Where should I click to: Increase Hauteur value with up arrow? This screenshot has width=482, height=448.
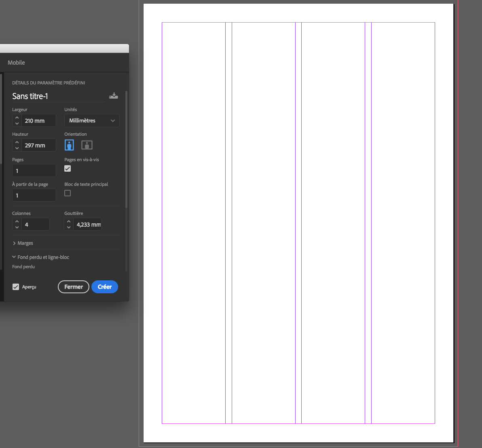tap(17, 142)
